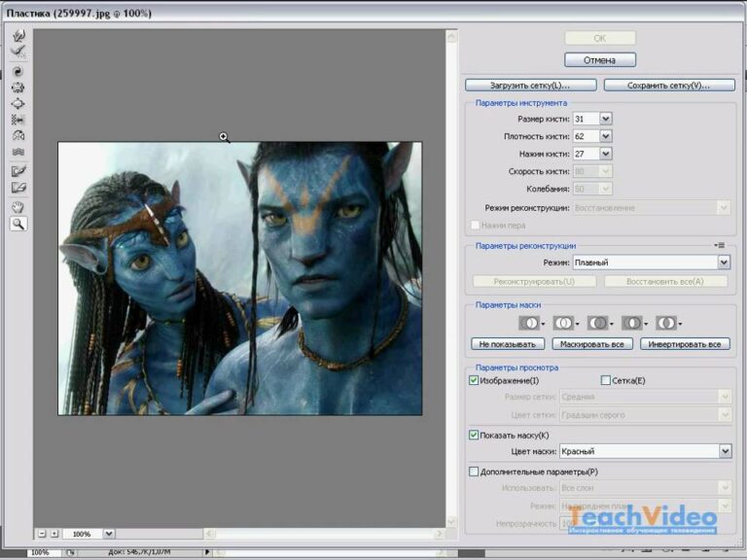Click the Нажим кисти value field
The image size is (747, 560).
tap(586, 154)
